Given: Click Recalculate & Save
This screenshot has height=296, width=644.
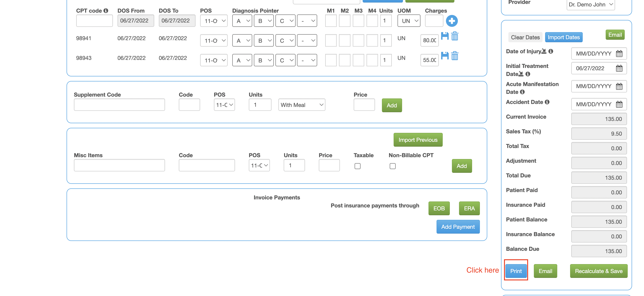Looking at the screenshot, I should click(599, 271).
